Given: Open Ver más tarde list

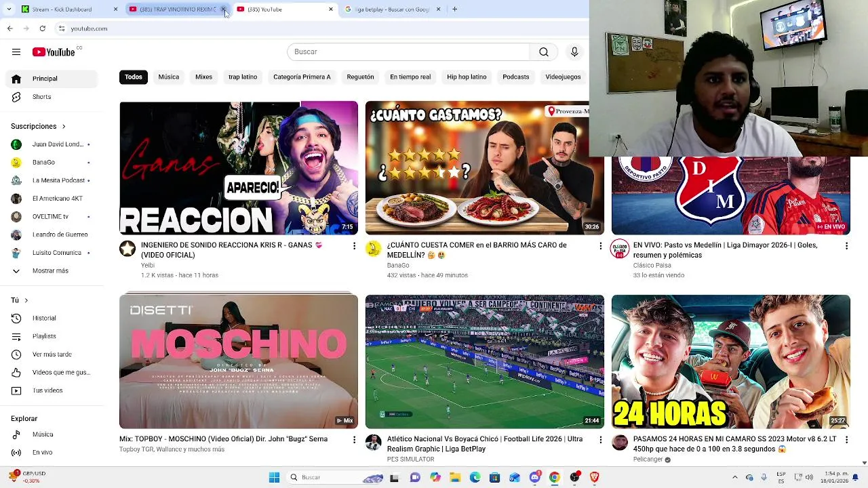Looking at the screenshot, I should tap(52, 354).
